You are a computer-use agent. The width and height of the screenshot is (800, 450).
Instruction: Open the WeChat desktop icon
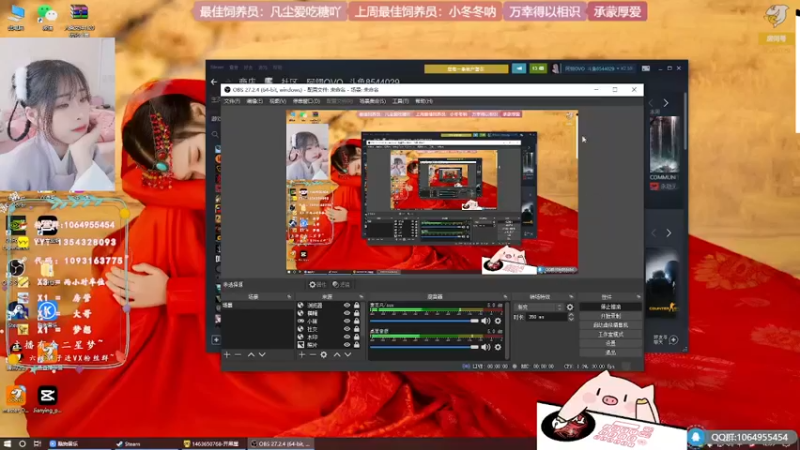click(47, 16)
